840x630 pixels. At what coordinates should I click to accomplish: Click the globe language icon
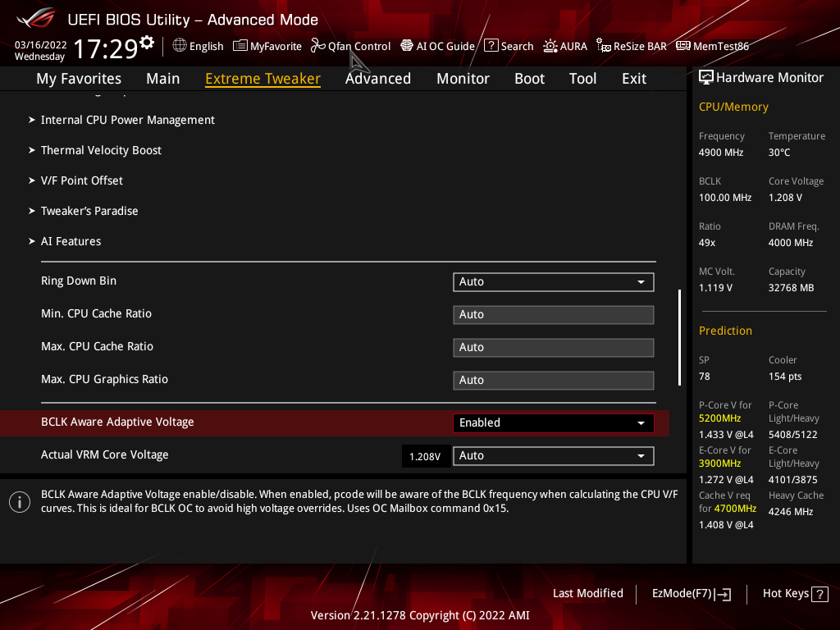[x=180, y=46]
